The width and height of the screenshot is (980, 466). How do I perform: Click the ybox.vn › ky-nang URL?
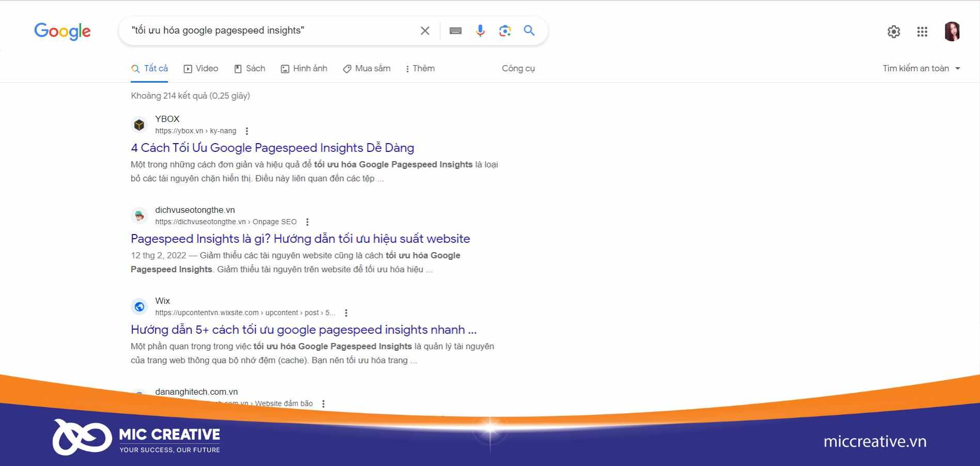[195, 131]
